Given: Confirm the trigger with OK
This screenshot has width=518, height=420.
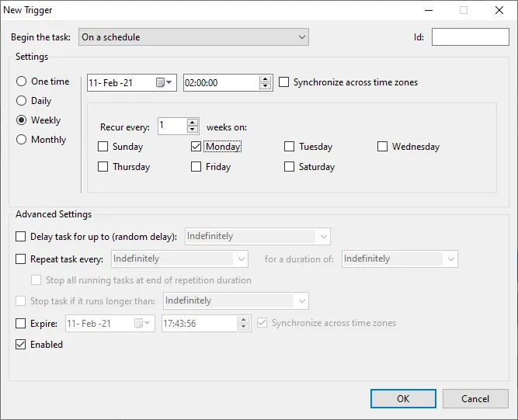Looking at the screenshot, I should pyautogui.click(x=403, y=398).
